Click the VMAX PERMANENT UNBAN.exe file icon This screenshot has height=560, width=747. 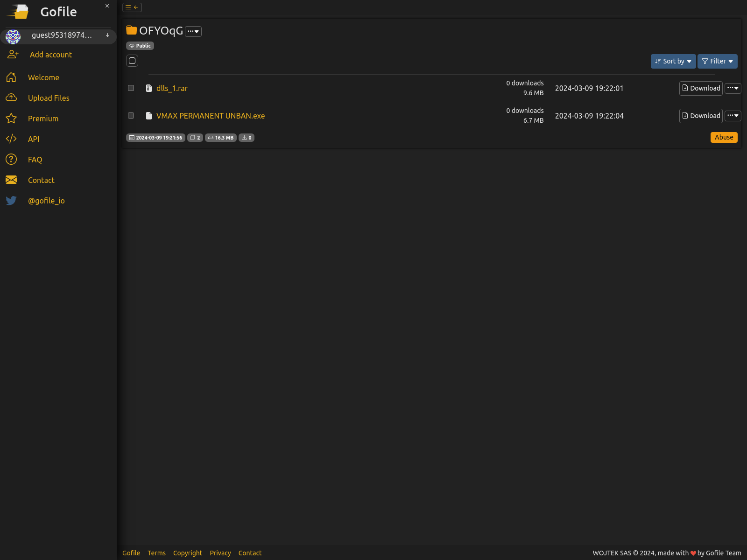(x=149, y=116)
